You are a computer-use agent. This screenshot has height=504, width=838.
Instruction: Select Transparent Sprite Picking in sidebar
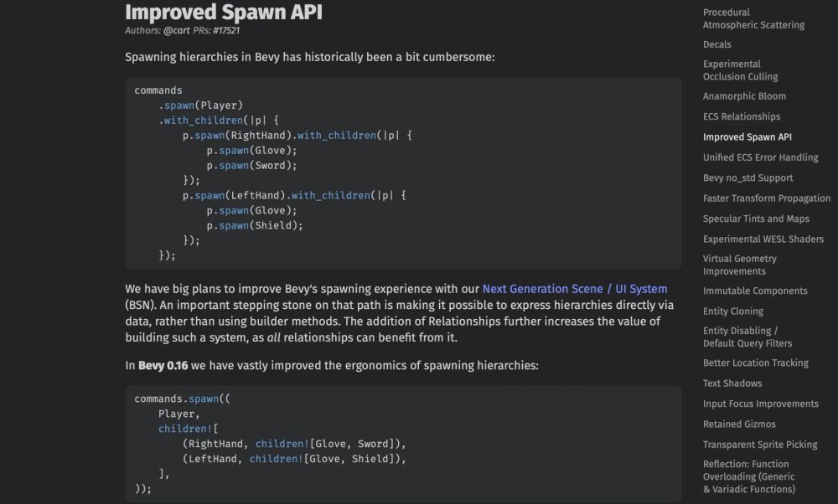pyautogui.click(x=760, y=445)
